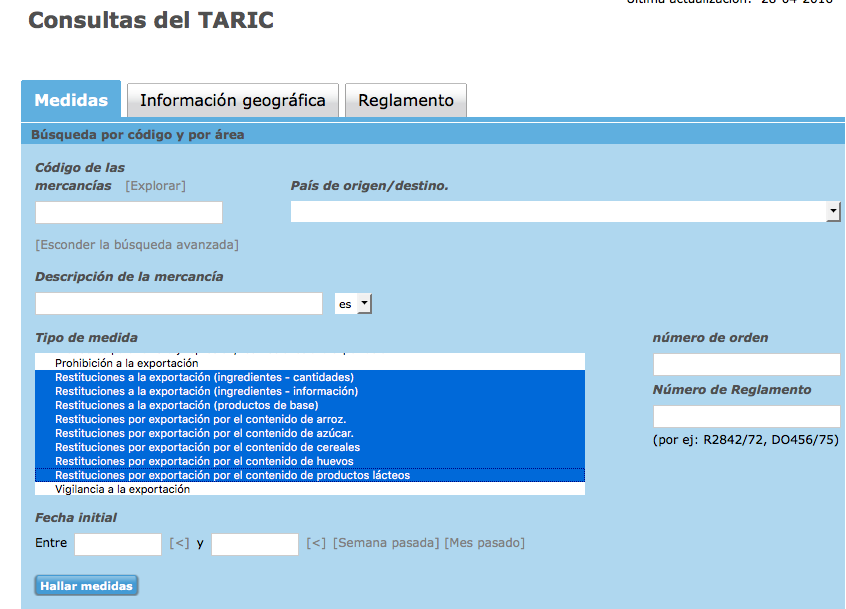Set date range with Semana pasada link
The height and width of the screenshot is (609, 846).
[385, 543]
